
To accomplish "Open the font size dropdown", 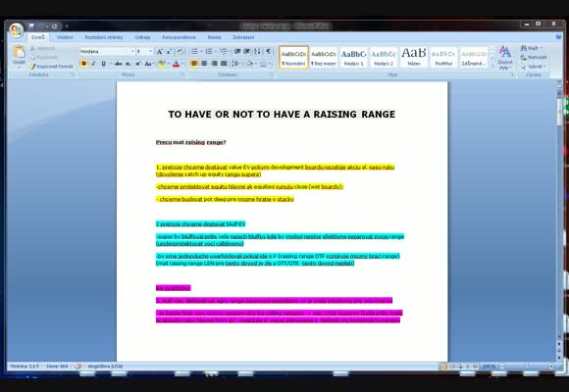I will coord(144,52).
